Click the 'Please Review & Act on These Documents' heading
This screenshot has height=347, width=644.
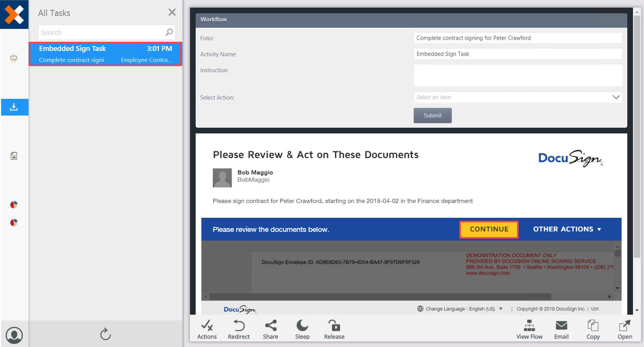click(x=316, y=155)
